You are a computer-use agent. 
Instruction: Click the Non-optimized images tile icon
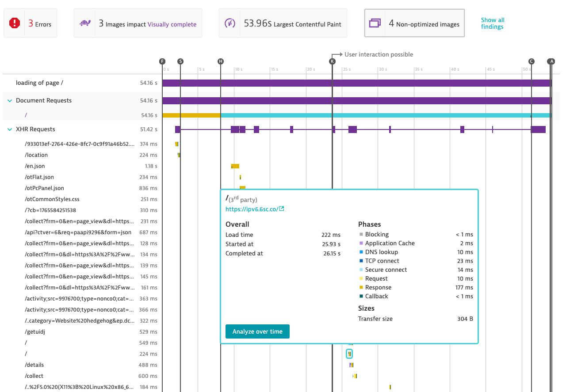click(374, 23)
